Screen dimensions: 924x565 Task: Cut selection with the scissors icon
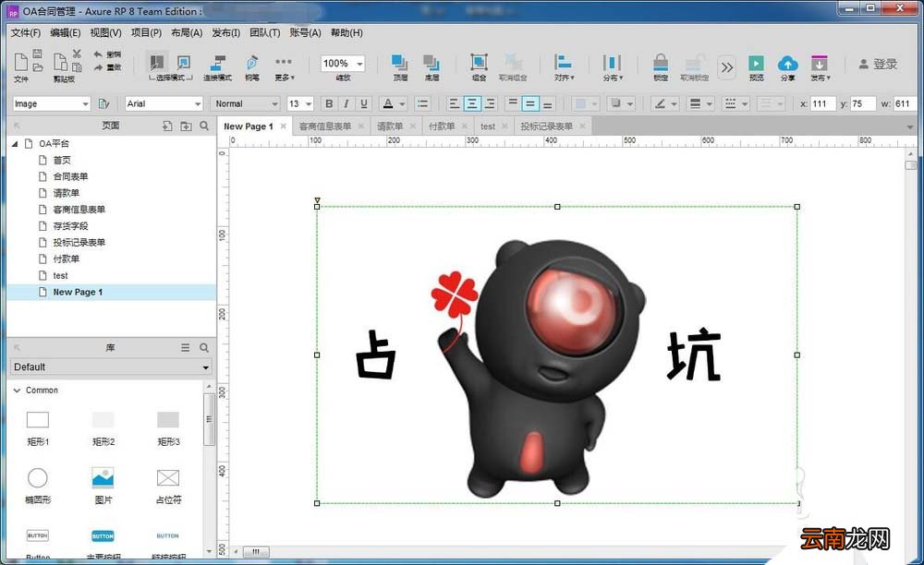coord(77,54)
